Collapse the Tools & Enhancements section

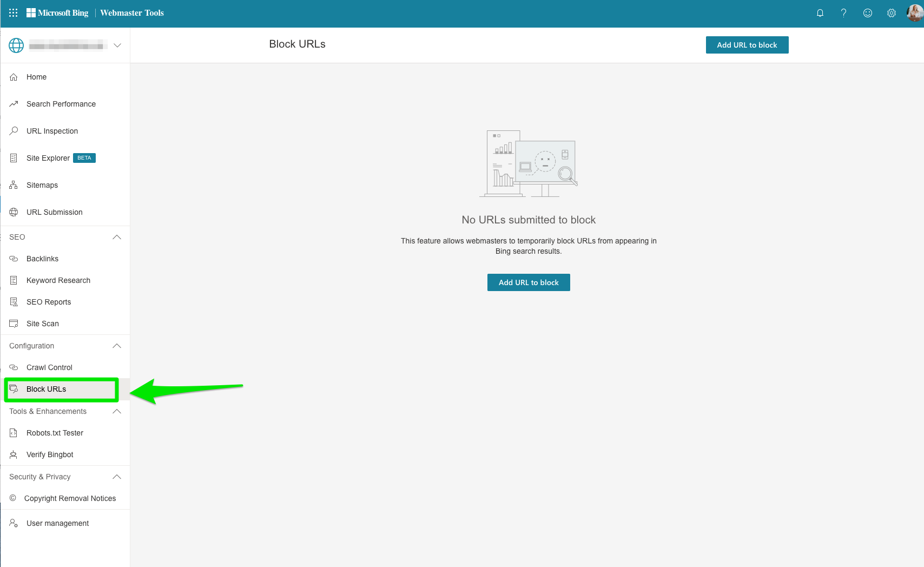coord(117,411)
